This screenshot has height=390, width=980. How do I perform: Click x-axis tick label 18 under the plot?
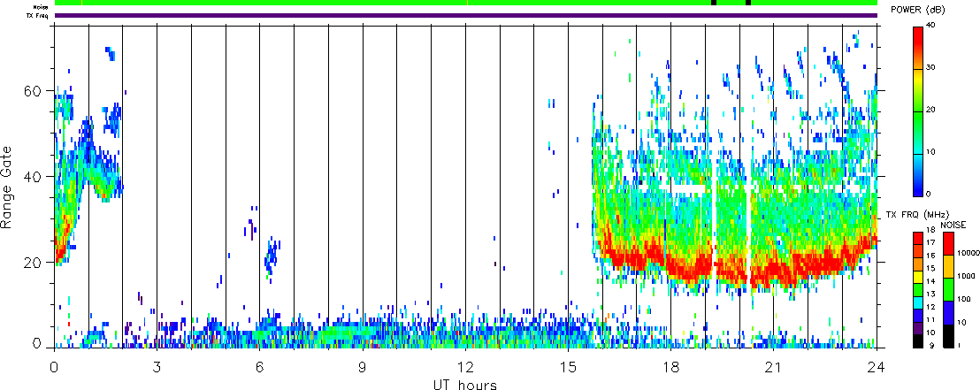click(x=670, y=367)
